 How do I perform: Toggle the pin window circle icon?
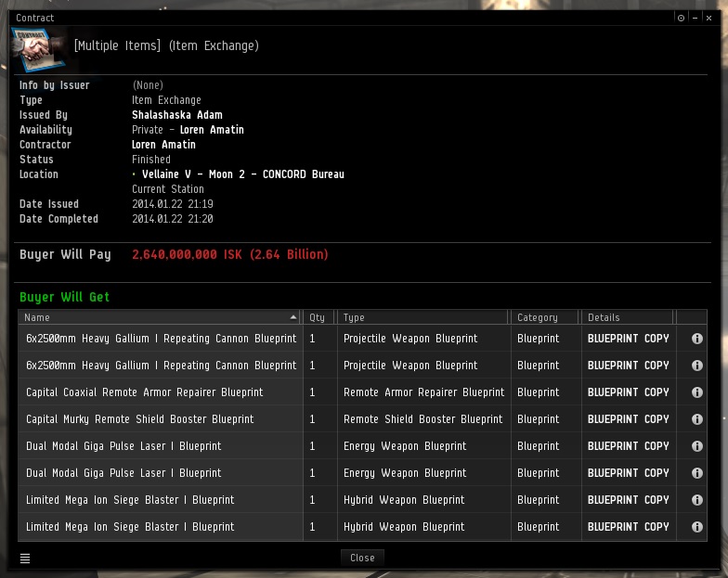[681, 18]
